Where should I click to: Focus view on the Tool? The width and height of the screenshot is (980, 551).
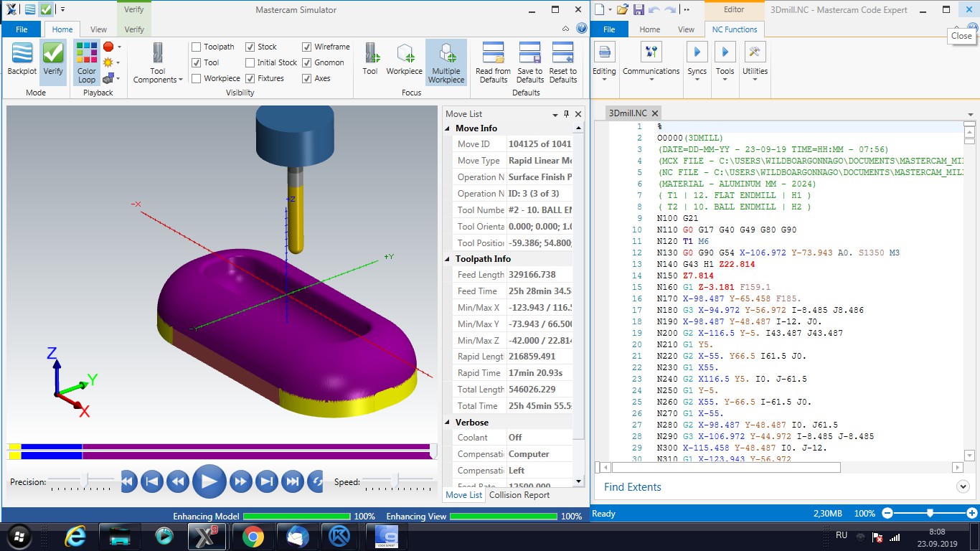(370, 59)
